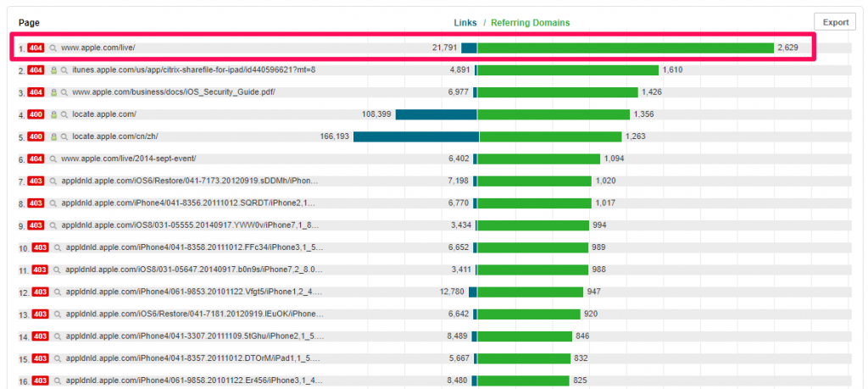Click the links count 12,780
The image size is (868, 389).
pos(453,292)
